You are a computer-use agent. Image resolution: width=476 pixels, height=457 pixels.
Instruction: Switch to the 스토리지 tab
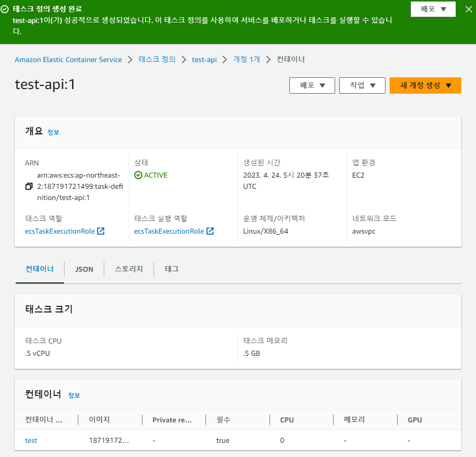point(129,269)
